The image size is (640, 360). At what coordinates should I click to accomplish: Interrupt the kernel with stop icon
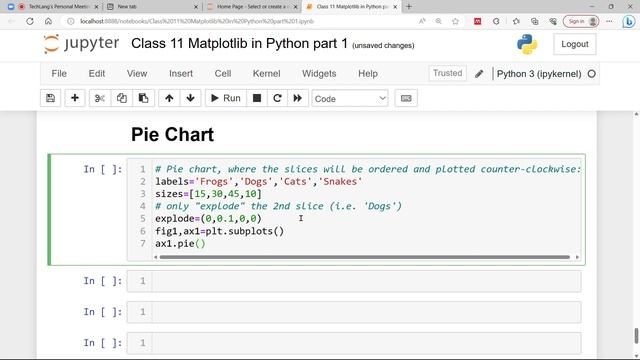257,98
